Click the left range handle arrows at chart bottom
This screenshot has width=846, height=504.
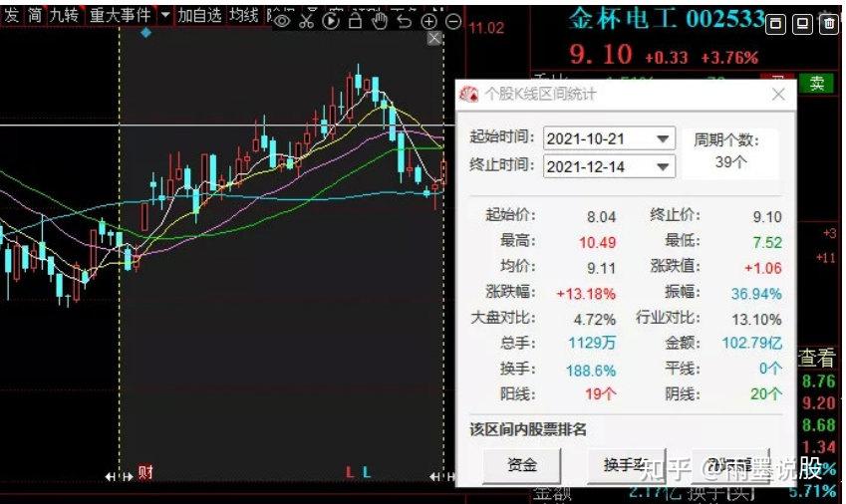click(x=120, y=476)
